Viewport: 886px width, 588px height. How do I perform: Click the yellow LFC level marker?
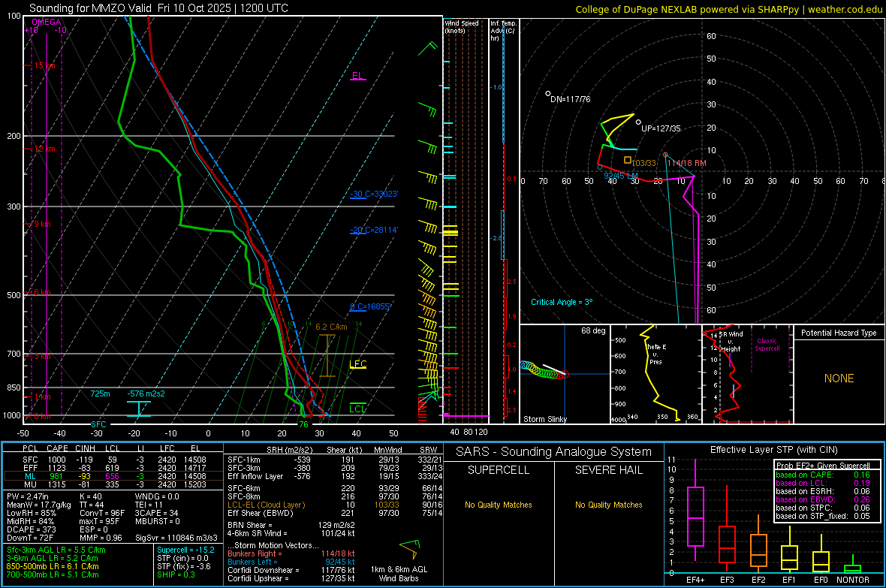pos(357,364)
